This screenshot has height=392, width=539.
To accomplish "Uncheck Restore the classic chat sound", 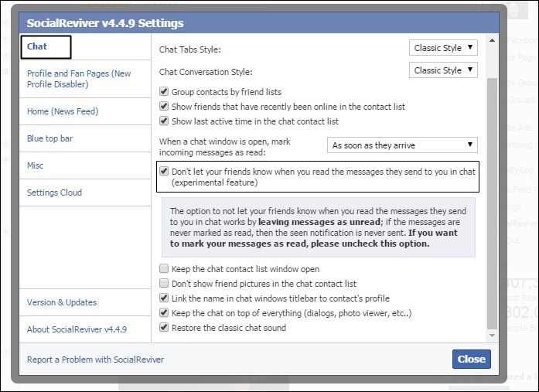I will (x=164, y=328).
